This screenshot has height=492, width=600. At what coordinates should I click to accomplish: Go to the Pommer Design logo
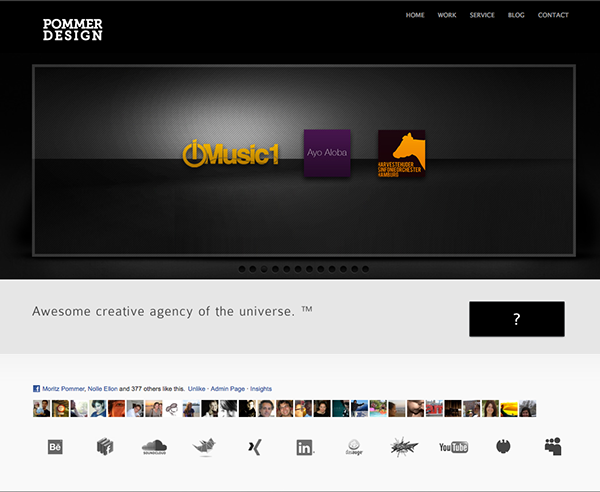[x=73, y=29]
